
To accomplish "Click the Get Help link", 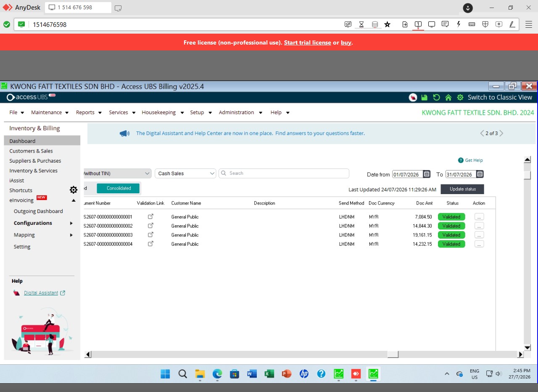I will 470,160.
